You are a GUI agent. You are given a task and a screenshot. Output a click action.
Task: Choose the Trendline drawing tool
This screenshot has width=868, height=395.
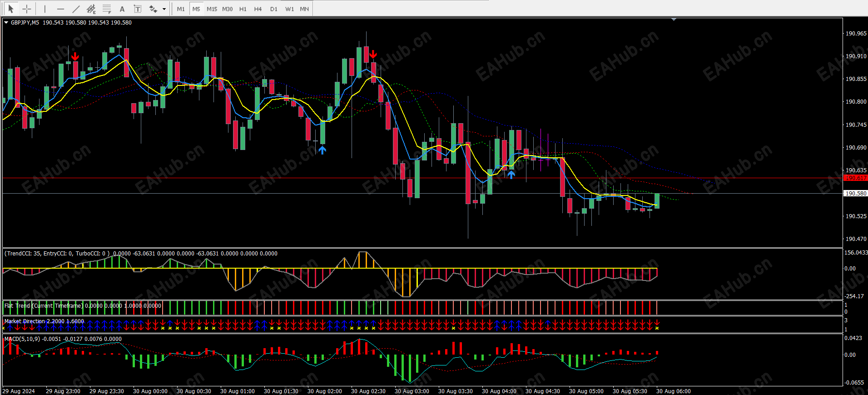[x=76, y=9]
